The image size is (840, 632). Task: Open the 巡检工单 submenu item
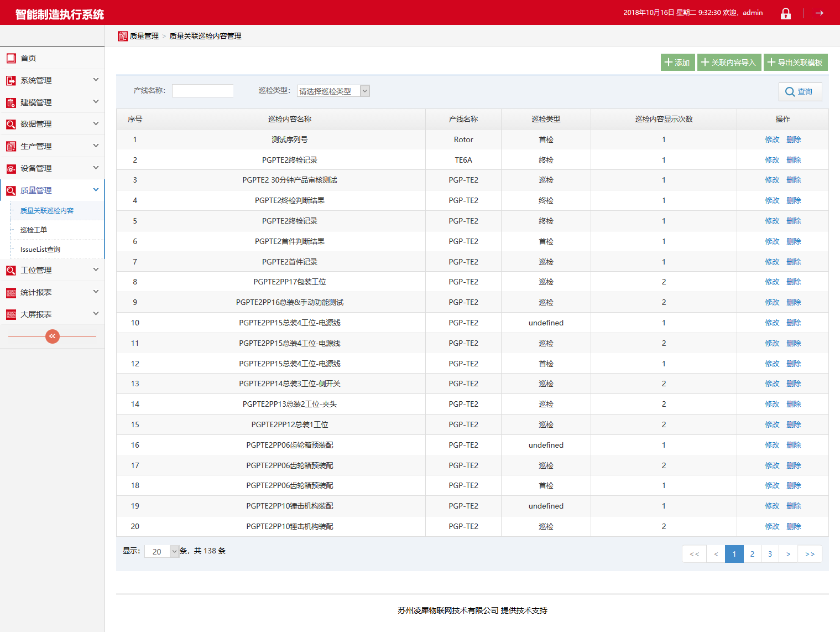point(34,230)
